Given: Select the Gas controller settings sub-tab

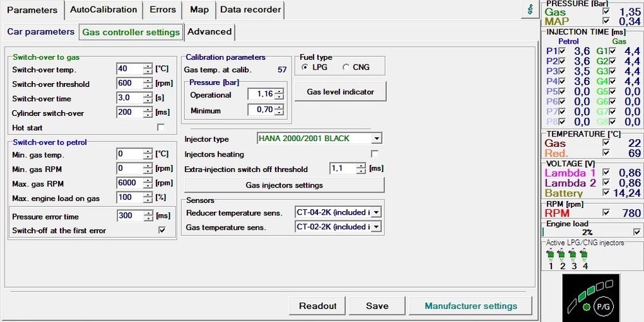Looking at the screenshot, I should pyautogui.click(x=131, y=32).
